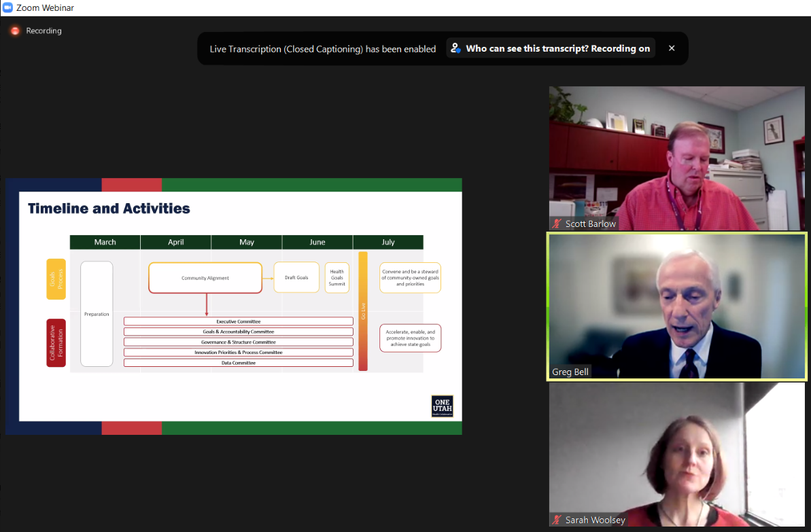811x532 pixels.
Task: Click the red recording indicator dot
Action: [x=14, y=31]
